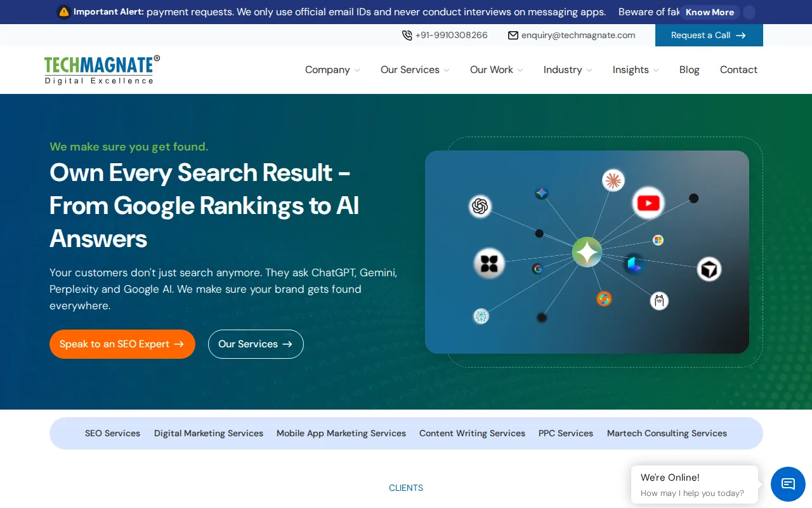Expand the Our Work dropdown chevron

coord(520,70)
